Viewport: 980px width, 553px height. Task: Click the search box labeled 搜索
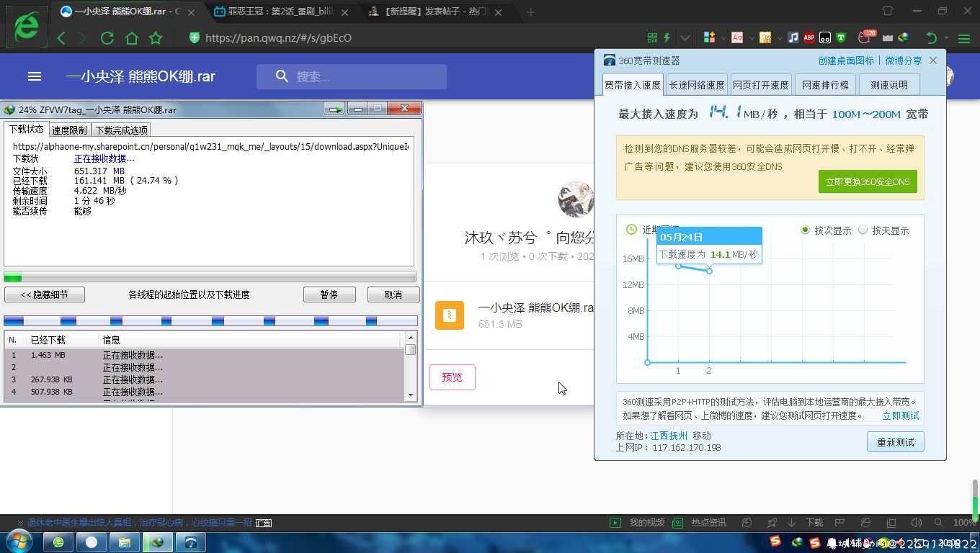tap(352, 76)
